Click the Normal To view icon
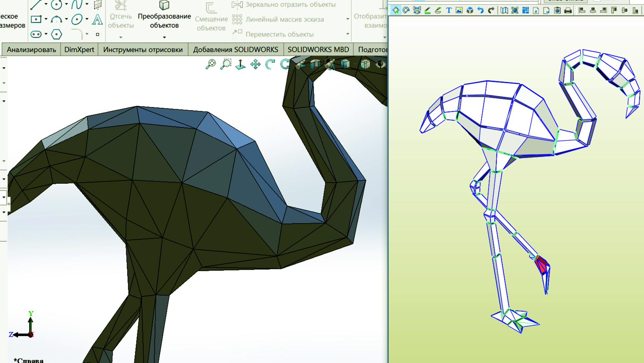 pos(241,64)
